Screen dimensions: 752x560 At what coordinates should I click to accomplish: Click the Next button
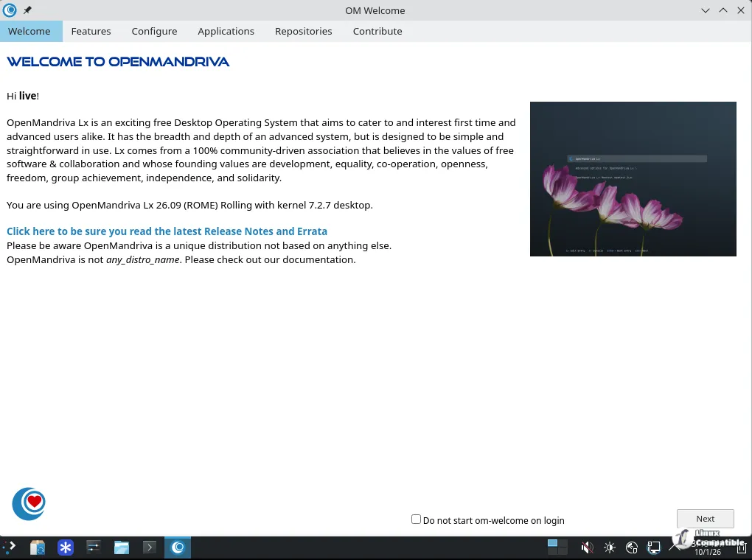705,519
